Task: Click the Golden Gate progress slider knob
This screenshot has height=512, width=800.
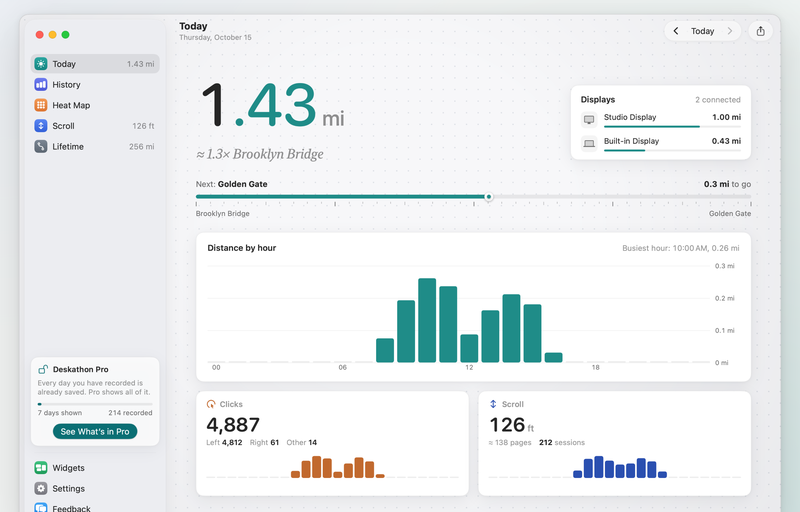Action: click(489, 196)
